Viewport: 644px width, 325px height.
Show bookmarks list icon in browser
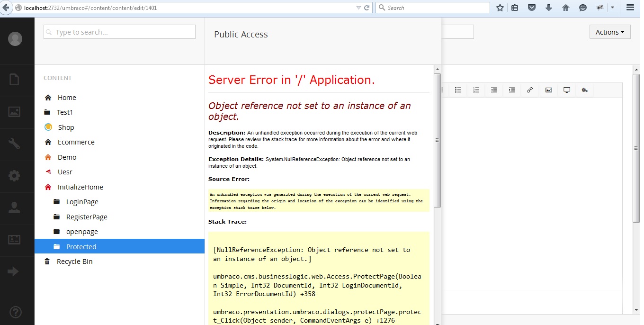[515, 8]
